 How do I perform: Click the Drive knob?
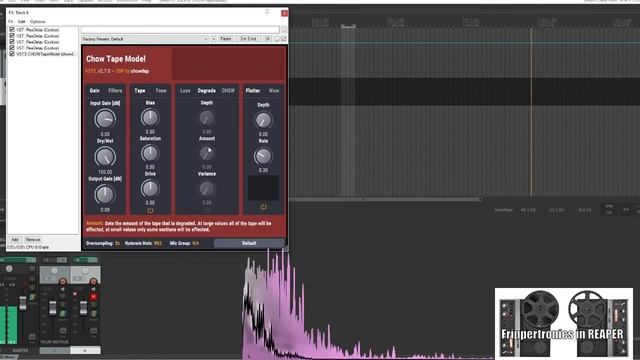150,189
